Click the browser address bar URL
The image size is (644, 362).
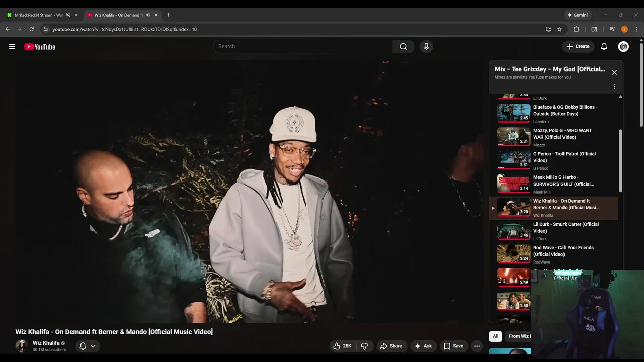tap(125, 29)
